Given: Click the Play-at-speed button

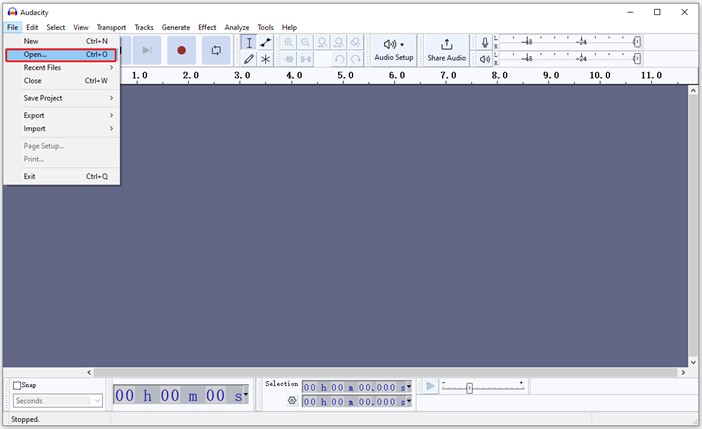Looking at the screenshot, I should coord(430,386).
